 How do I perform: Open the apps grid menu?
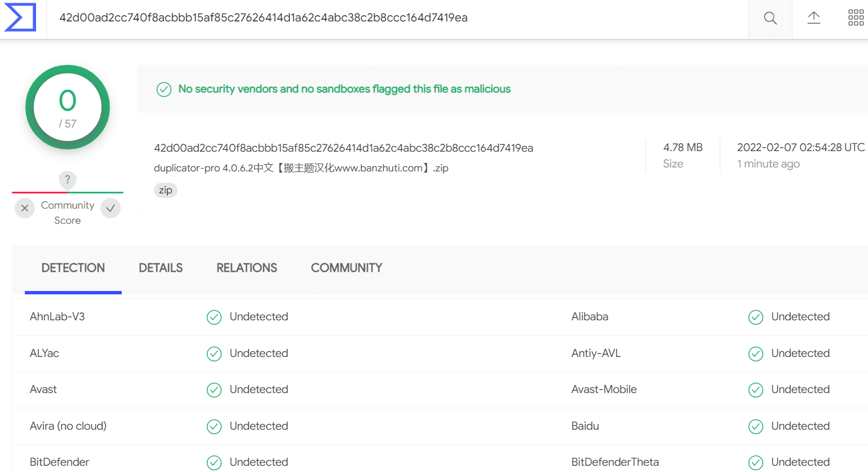pos(856,18)
